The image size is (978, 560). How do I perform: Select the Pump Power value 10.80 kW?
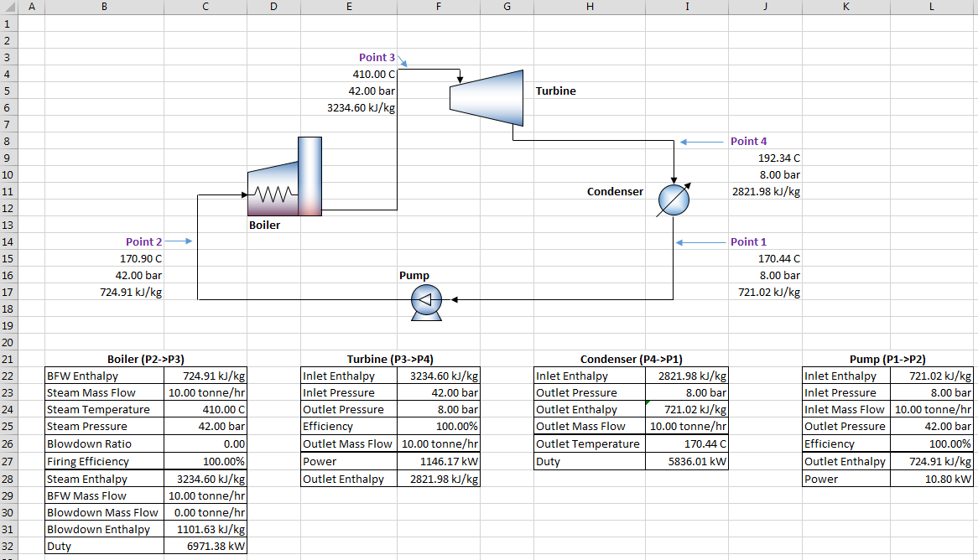pyautogui.click(x=931, y=479)
